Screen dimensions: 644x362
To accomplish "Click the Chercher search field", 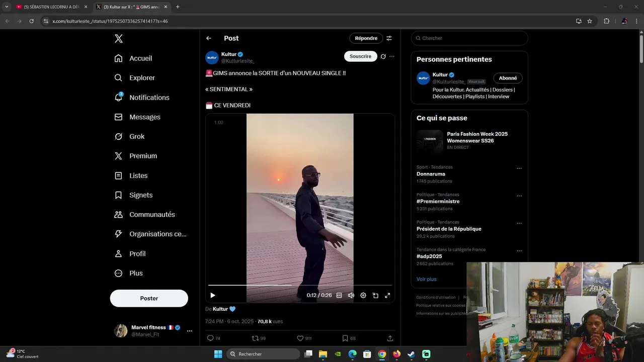I will (x=469, y=38).
